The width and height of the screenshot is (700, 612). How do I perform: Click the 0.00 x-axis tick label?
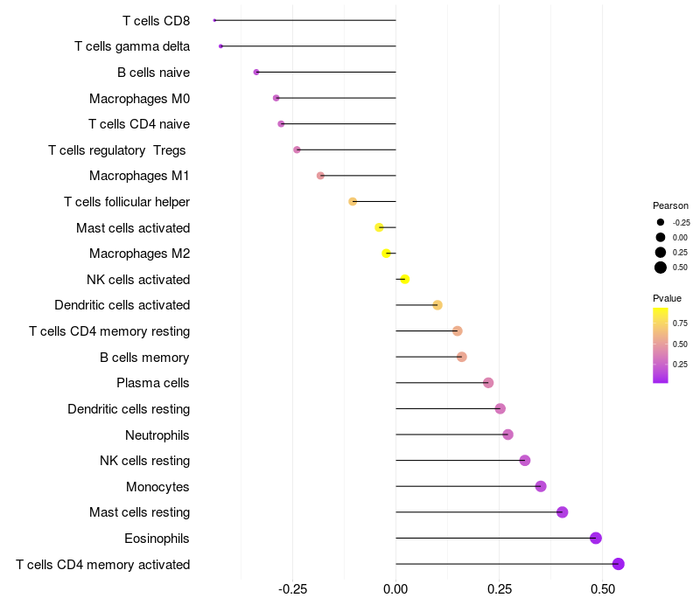(x=395, y=589)
